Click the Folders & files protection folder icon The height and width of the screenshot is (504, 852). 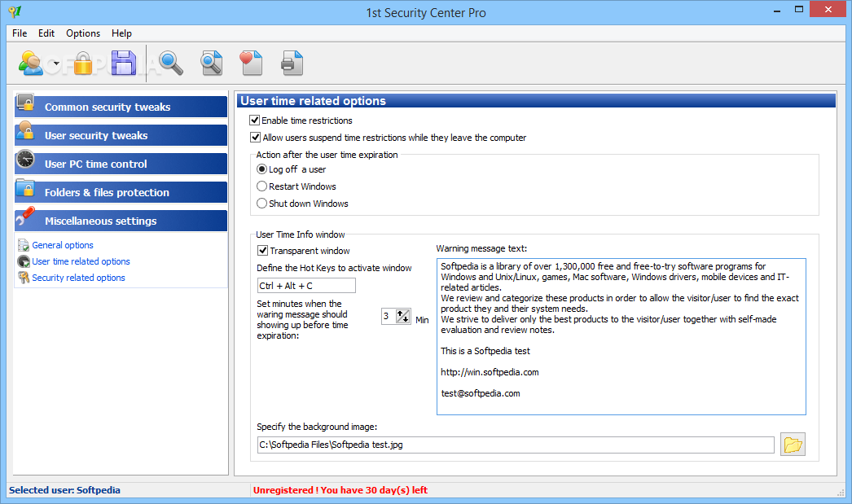(25, 188)
